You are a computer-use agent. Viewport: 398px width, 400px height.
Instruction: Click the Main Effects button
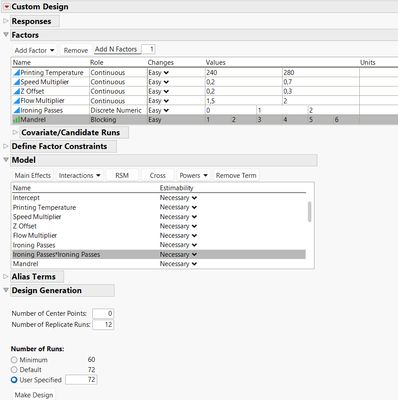33,175
